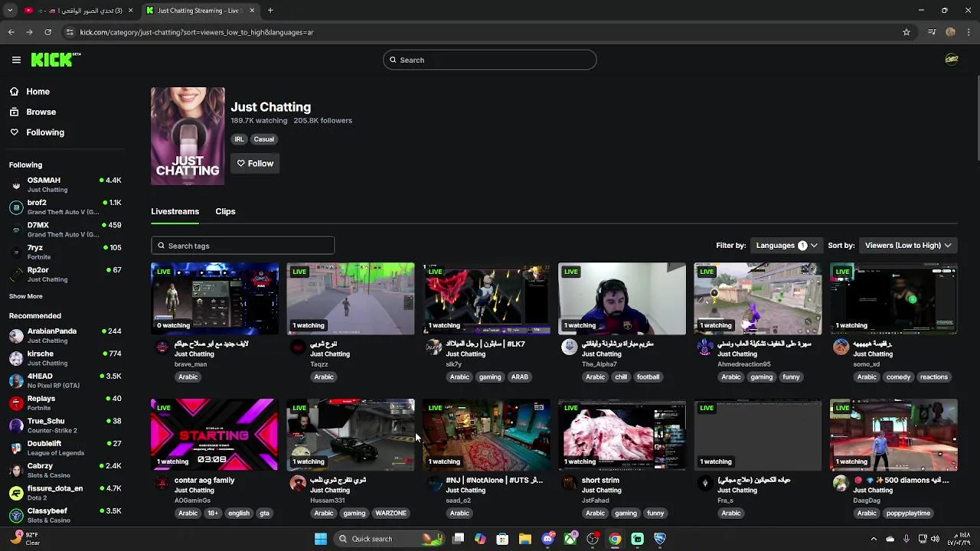The width and height of the screenshot is (980, 551).
Task: Open Chrome three-dot menu
Action: point(969,32)
